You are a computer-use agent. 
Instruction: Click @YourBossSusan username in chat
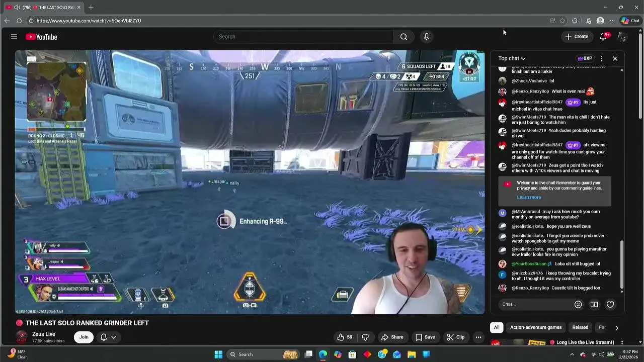529,264
